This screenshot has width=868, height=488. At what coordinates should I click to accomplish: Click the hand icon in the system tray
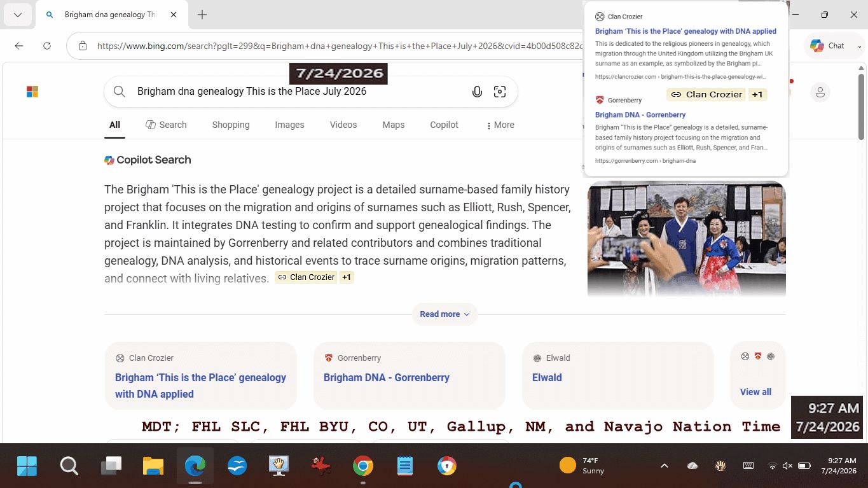click(720, 466)
